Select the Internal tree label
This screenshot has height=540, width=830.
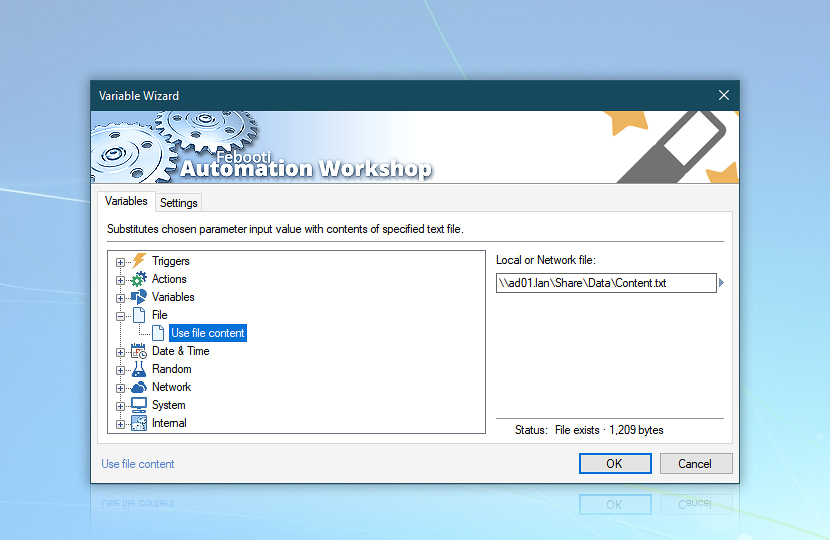click(169, 423)
